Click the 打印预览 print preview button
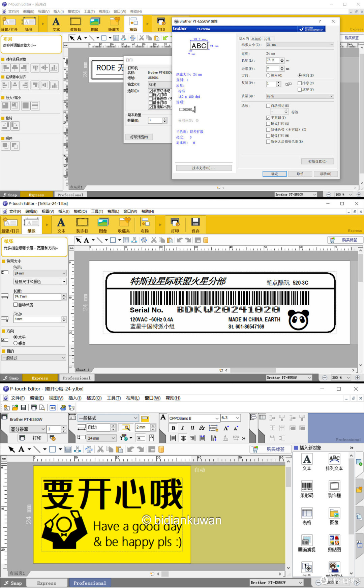Image resolution: width=364 pixels, height=588 pixels. [x=139, y=137]
